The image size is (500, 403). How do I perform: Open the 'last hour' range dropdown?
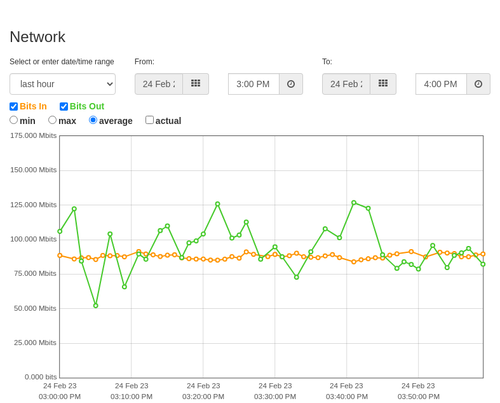pyautogui.click(x=63, y=84)
